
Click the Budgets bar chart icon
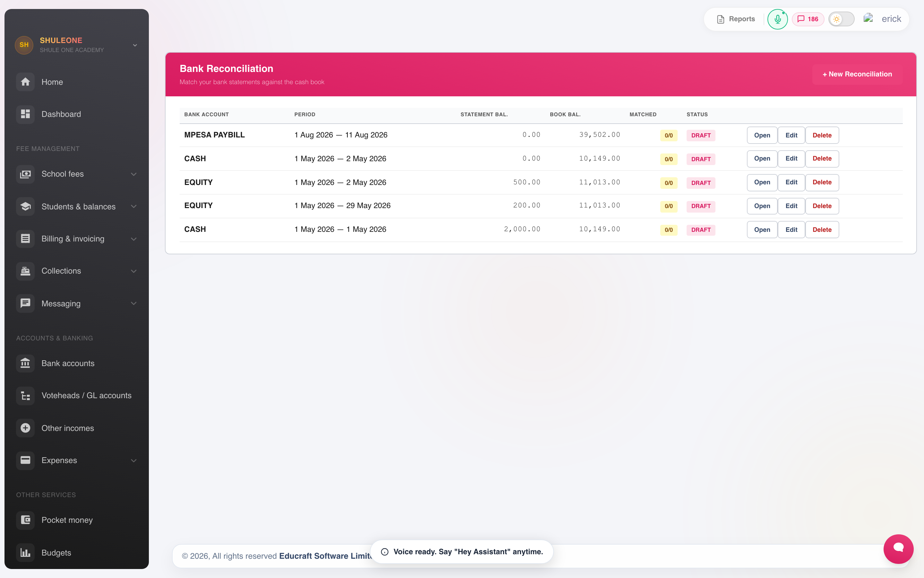(x=25, y=552)
